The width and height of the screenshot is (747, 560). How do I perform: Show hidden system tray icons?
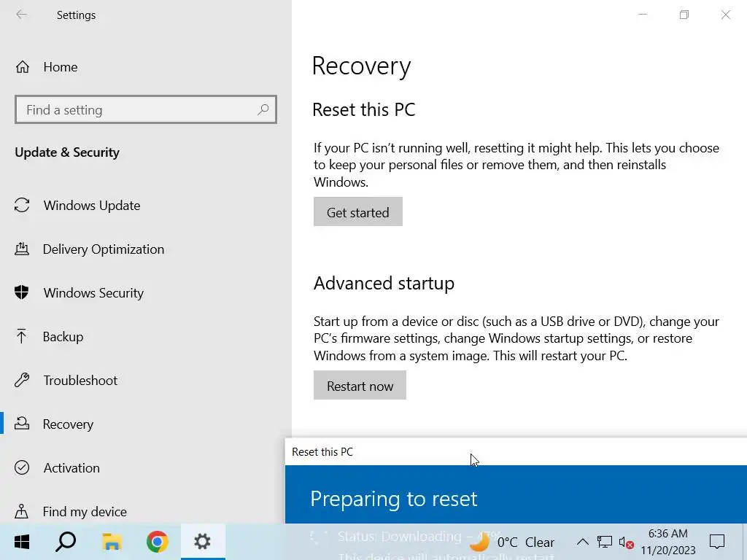582,542
